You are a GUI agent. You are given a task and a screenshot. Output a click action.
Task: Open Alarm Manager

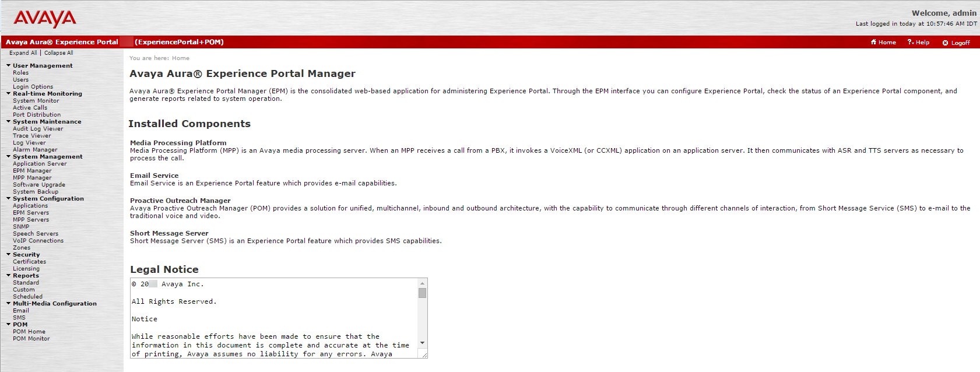35,150
